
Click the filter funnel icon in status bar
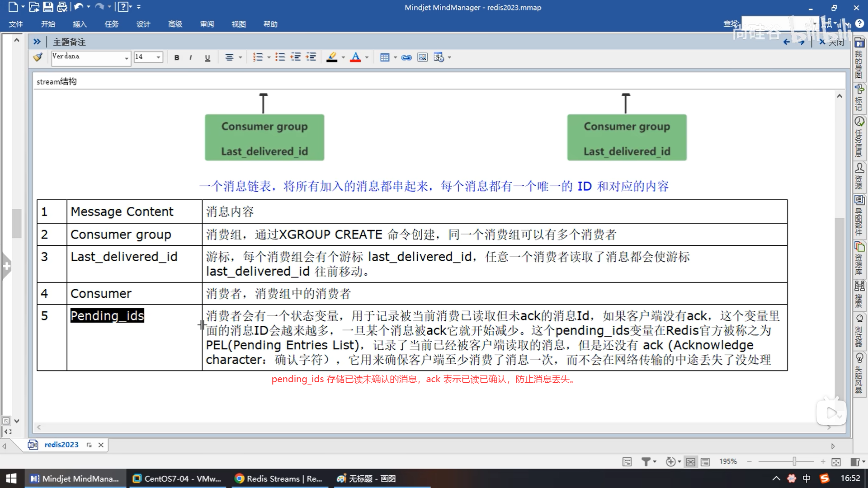pos(646,462)
